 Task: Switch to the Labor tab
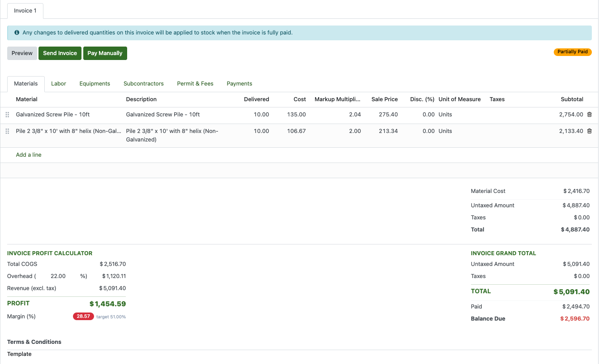pyautogui.click(x=59, y=84)
